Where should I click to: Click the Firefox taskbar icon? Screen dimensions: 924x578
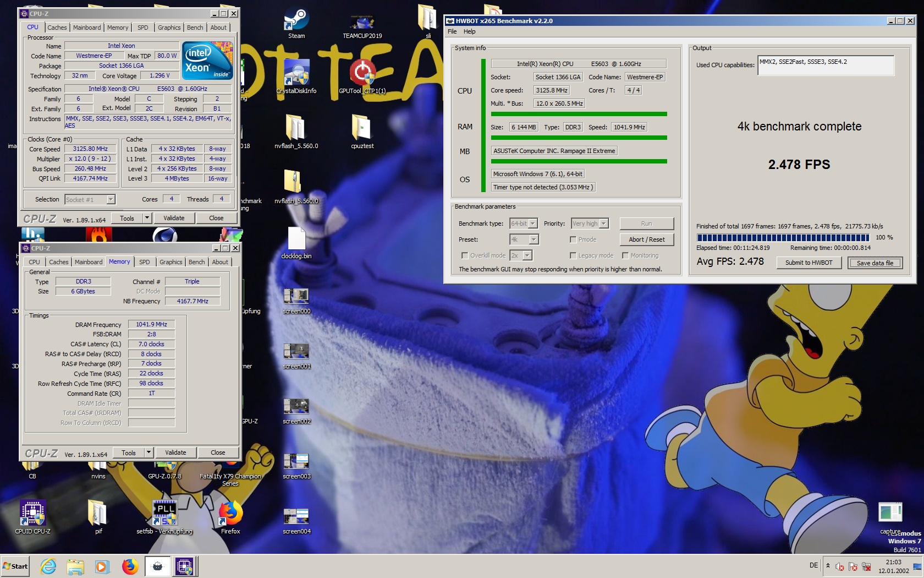click(130, 566)
